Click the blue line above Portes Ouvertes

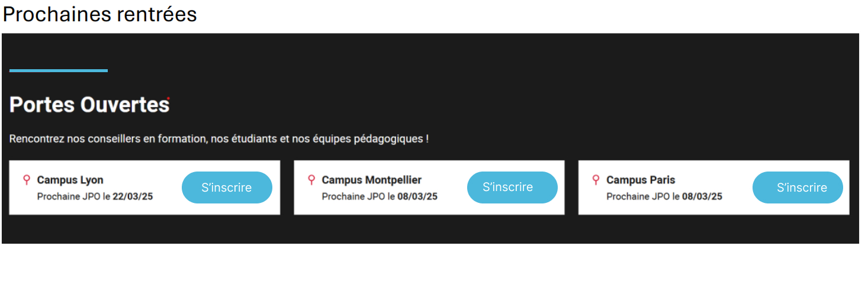[x=59, y=71]
